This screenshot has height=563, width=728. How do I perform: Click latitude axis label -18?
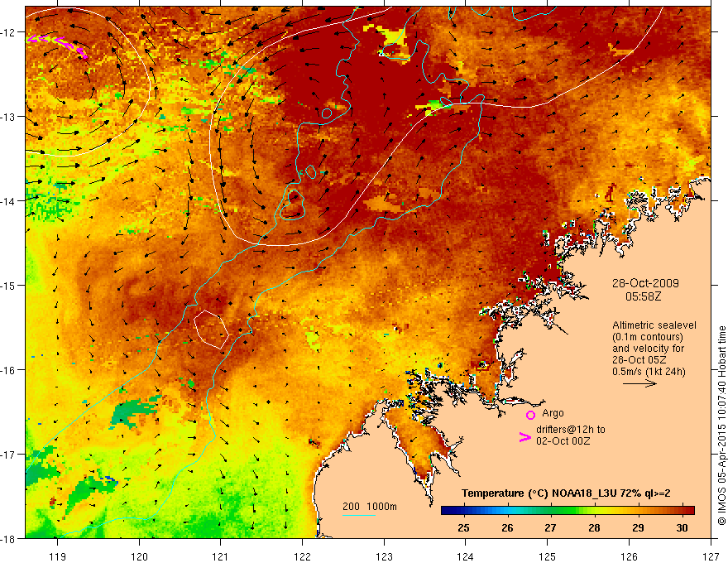[x=9, y=538]
